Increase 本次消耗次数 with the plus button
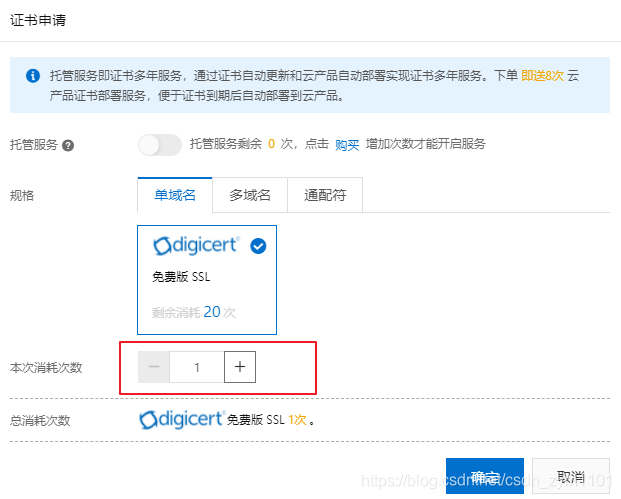Screen dimensions: 621x499 point(240,367)
